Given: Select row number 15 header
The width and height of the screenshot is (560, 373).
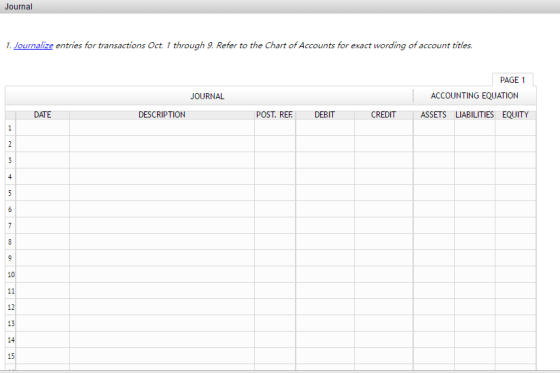Looking at the screenshot, I should [10, 356].
